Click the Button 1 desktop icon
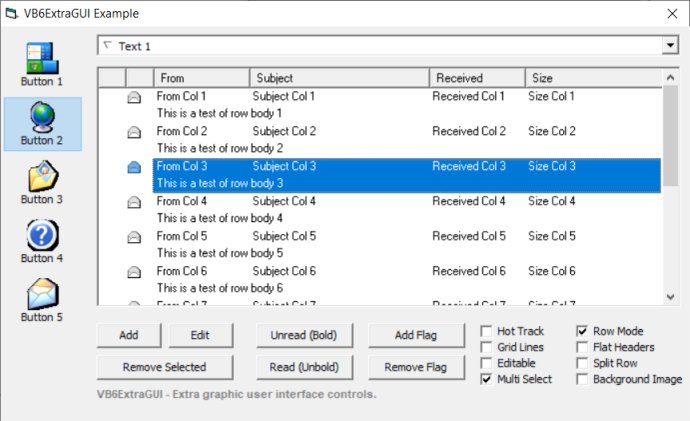 tap(42, 58)
